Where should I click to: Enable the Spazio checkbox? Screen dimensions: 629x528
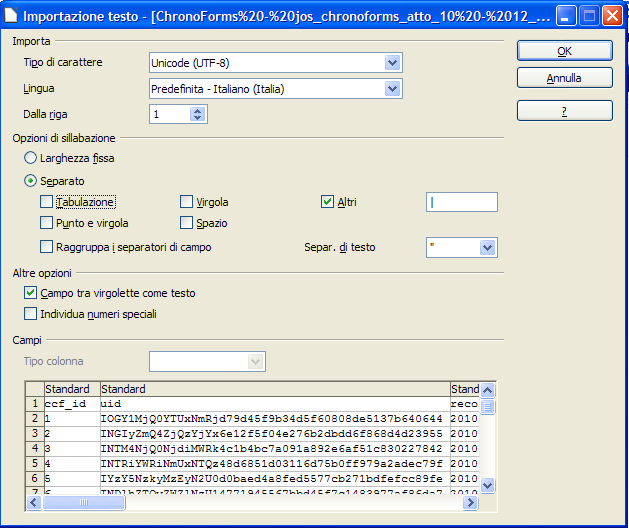coord(186,222)
